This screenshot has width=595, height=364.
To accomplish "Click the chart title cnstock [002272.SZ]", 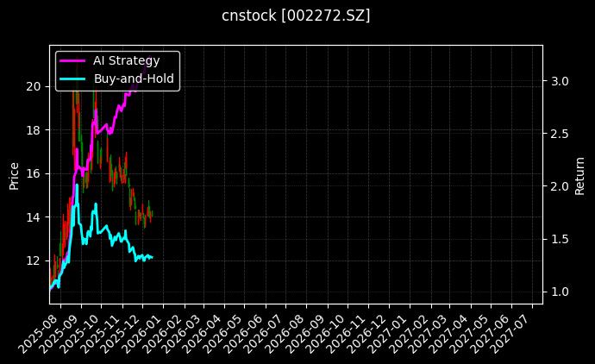I will coord(296,16).
